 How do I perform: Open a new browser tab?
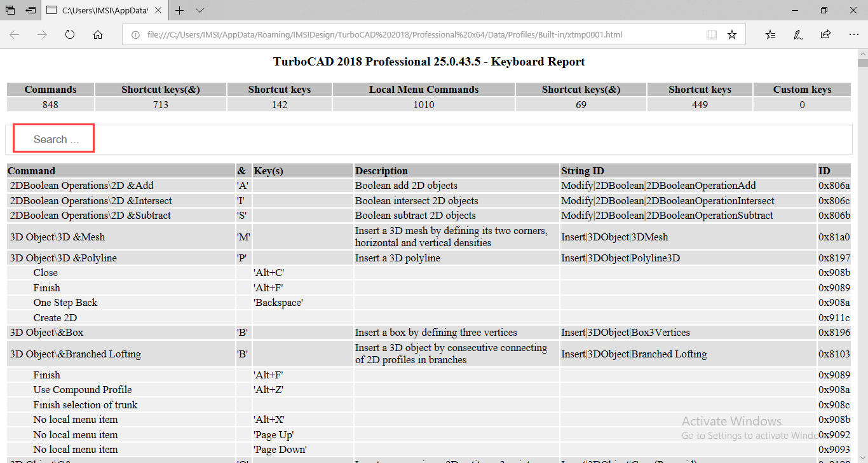click(180, 10)
